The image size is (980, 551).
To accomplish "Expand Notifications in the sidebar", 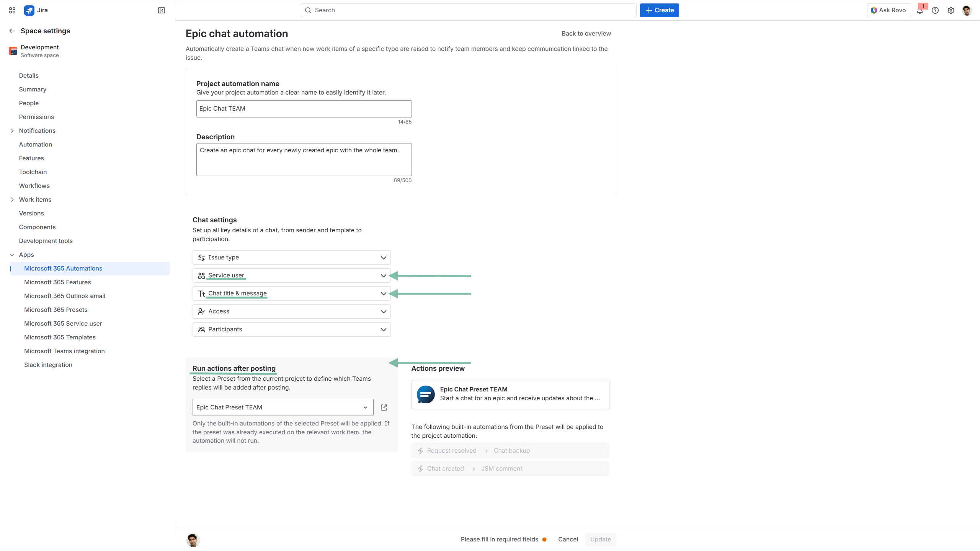I will click(x=12, y=131).
